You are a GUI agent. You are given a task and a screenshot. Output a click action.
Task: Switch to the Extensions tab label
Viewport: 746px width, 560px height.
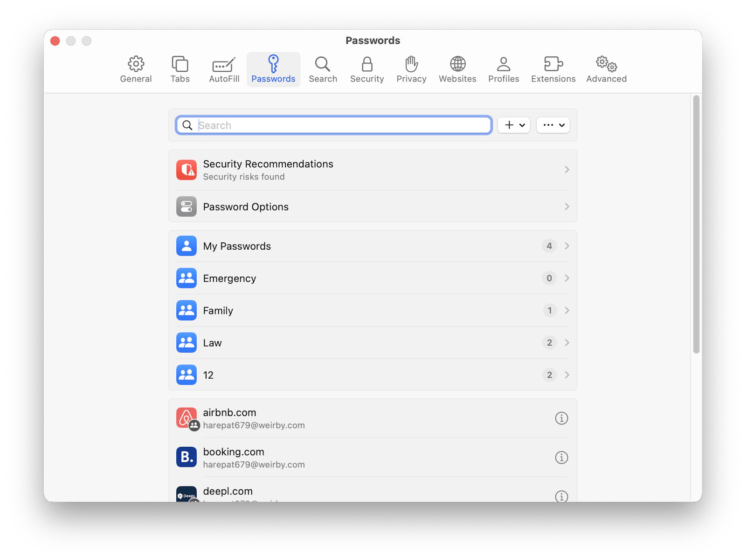(553, 79)
